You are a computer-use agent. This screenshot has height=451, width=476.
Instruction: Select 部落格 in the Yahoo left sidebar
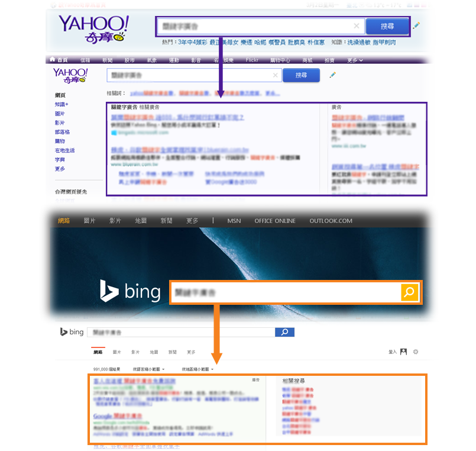click(x=62, y=132)
